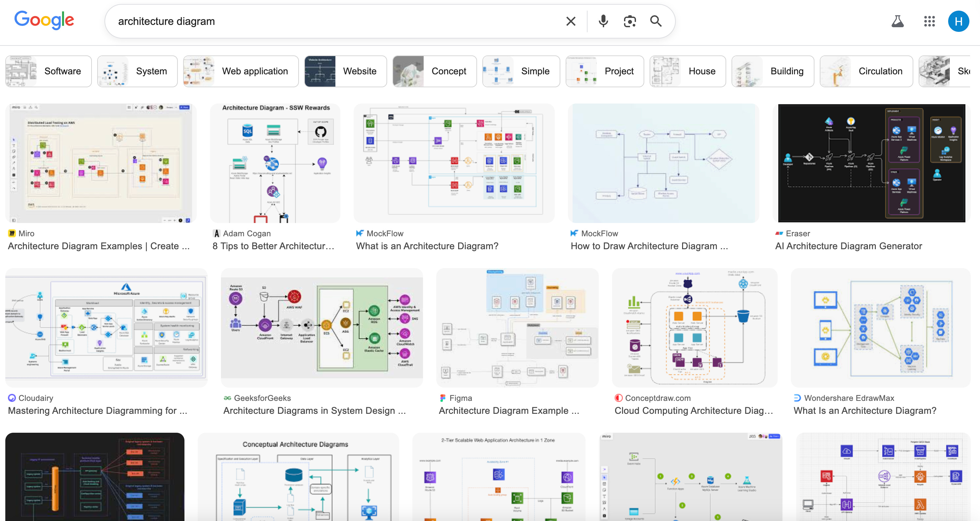Open the 2-Tier Scalable Web Application thumbnail
This screenshot has width=980, height=521.
499,477
